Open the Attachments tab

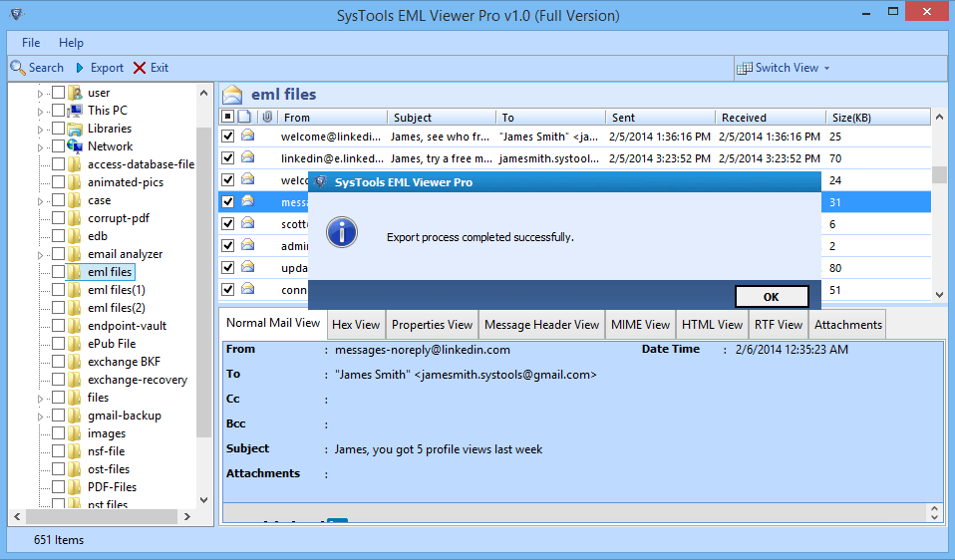coord(847,325)
